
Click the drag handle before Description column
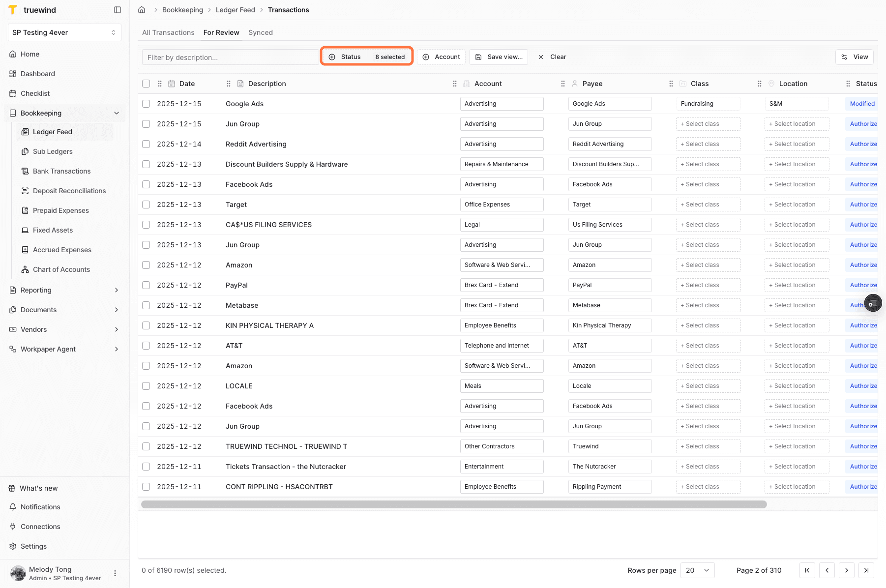pyautogui.click(x=229, y=84)
